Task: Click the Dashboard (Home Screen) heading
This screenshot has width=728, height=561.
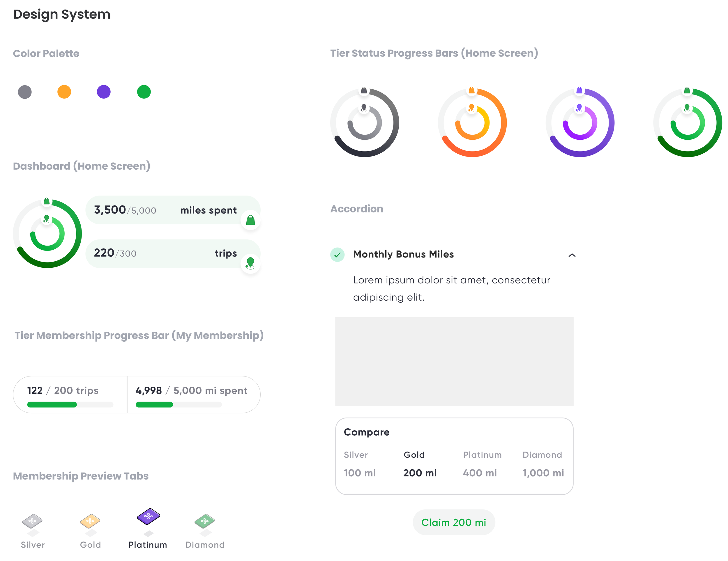Action: (82, 166)
